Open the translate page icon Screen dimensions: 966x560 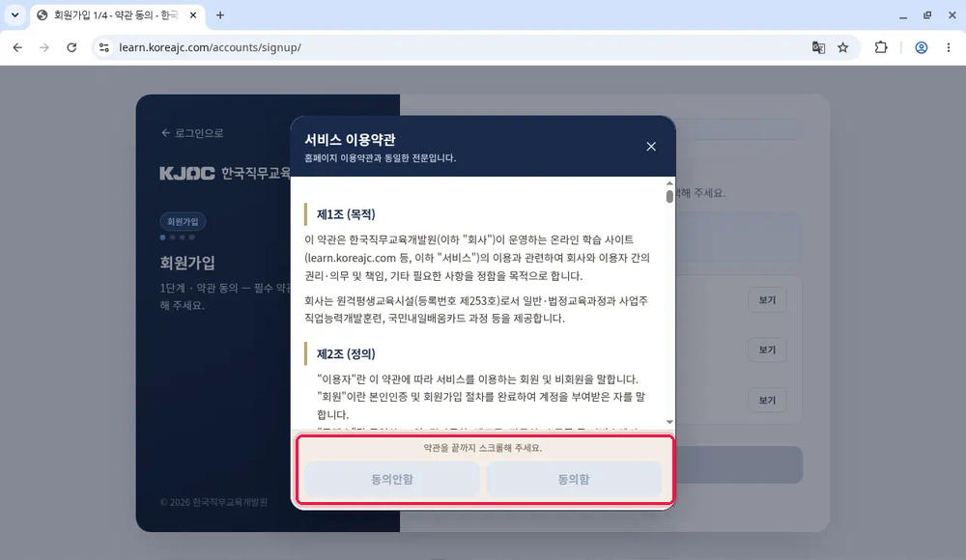pyautogui.click(x=818, y=47)
